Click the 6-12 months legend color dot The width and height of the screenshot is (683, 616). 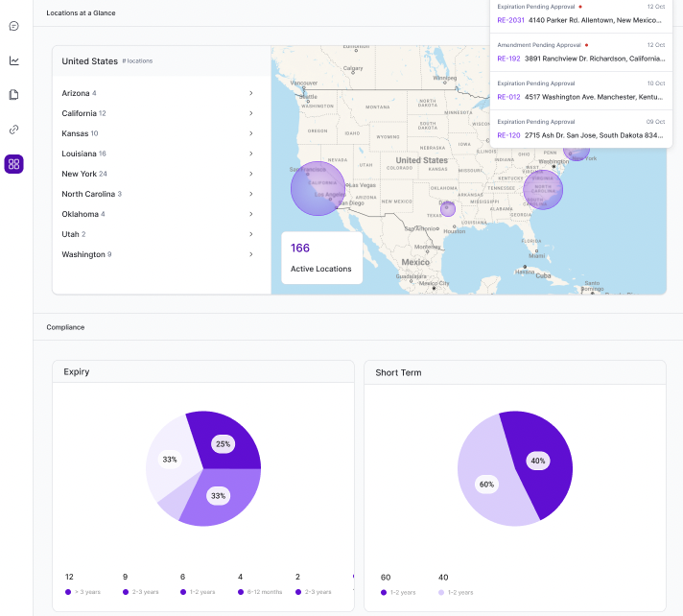pos(241,592)
